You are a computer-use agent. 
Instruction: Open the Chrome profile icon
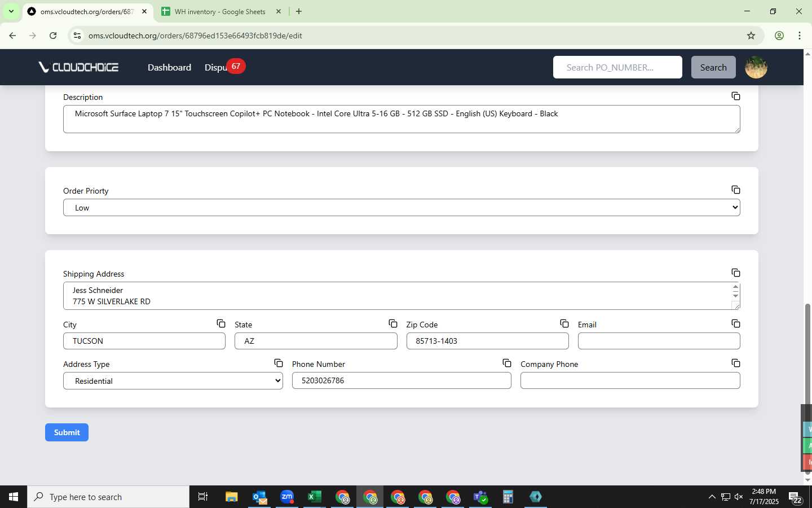[x=779, y=36]
